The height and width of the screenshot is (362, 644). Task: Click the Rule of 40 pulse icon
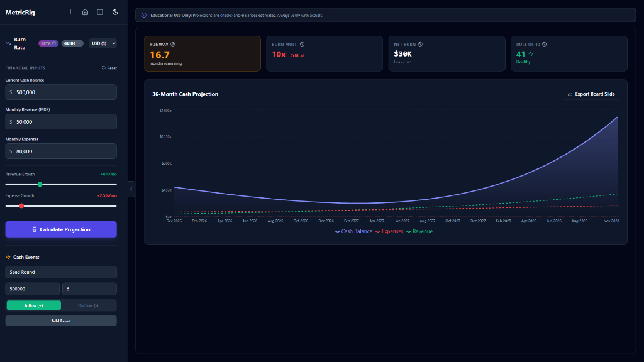point(531,54)
